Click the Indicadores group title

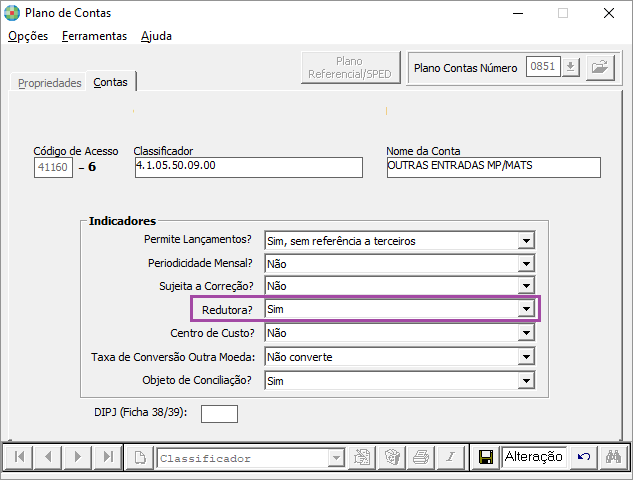[122, 221]
